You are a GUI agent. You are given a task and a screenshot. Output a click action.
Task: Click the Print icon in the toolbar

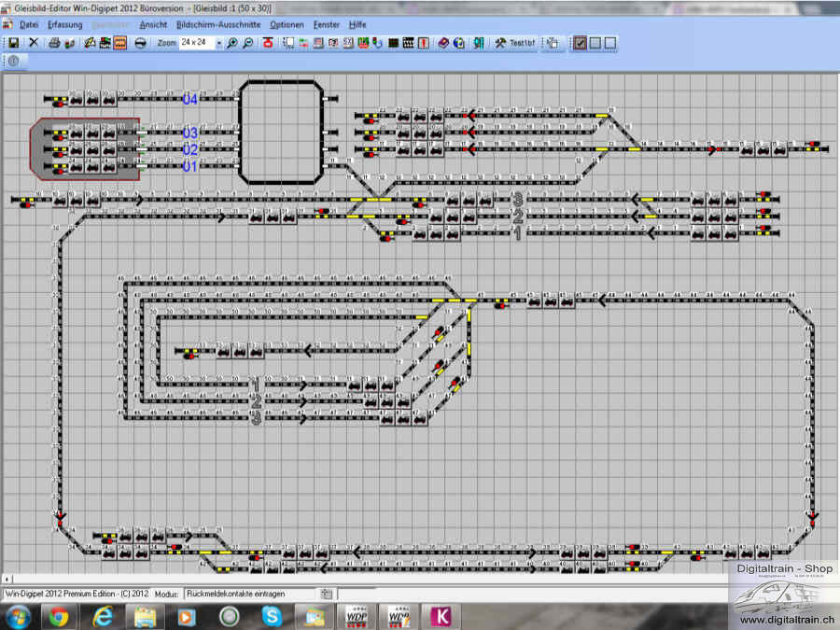point(54,43)
